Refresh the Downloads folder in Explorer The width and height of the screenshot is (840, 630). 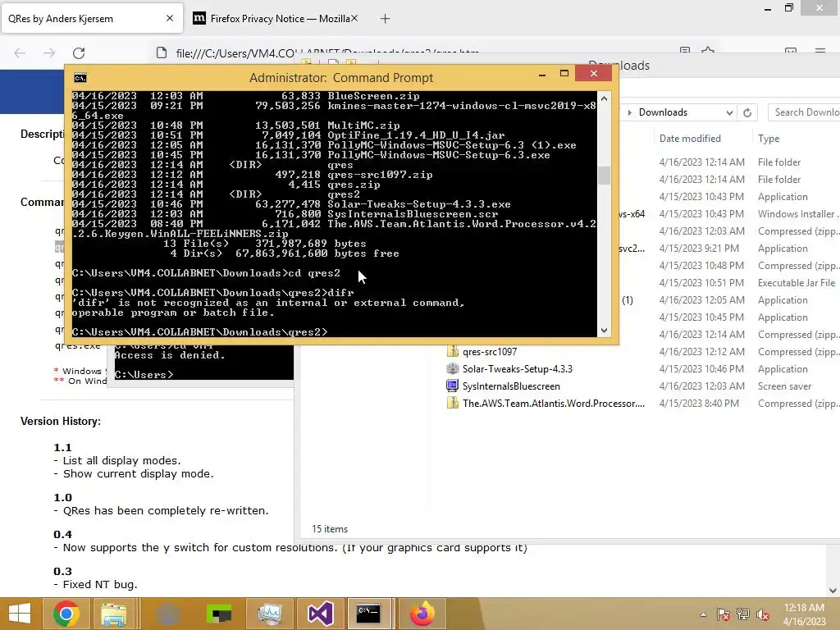click(x=747, y=112)
